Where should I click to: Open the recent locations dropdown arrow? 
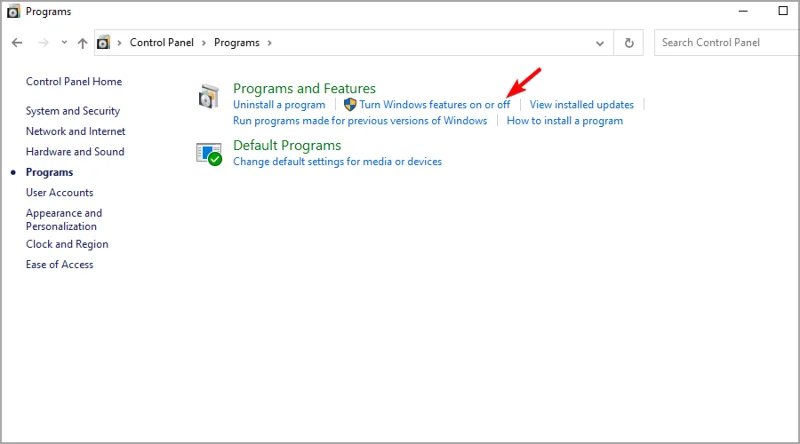64,42
